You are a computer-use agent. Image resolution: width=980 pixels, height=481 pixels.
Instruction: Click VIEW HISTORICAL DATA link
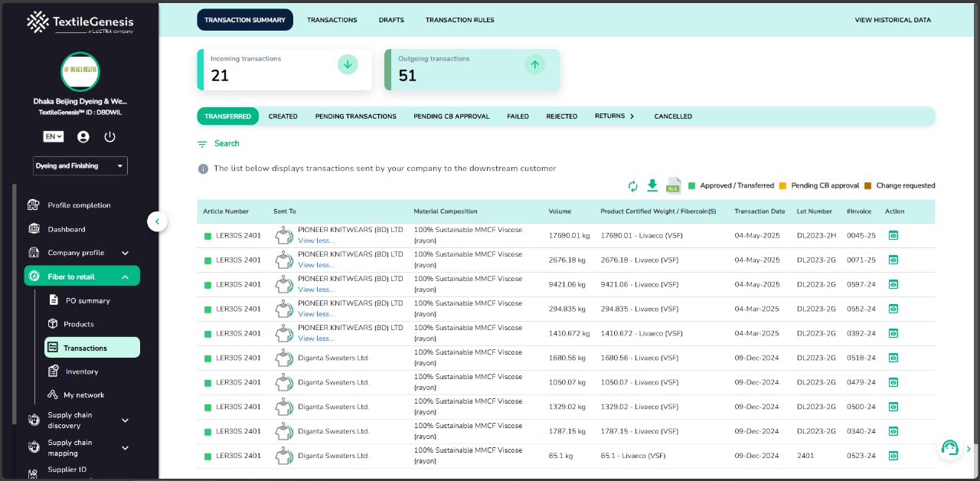pos(893,20)
